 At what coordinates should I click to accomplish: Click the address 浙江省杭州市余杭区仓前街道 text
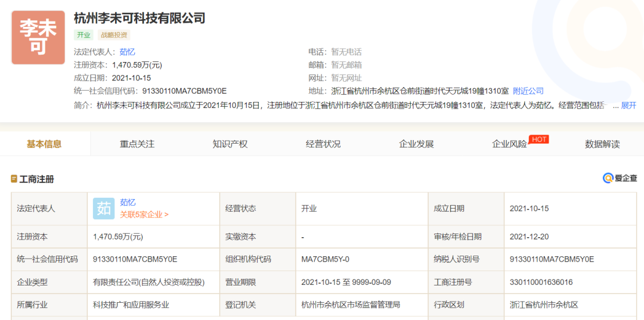point(420,91)
